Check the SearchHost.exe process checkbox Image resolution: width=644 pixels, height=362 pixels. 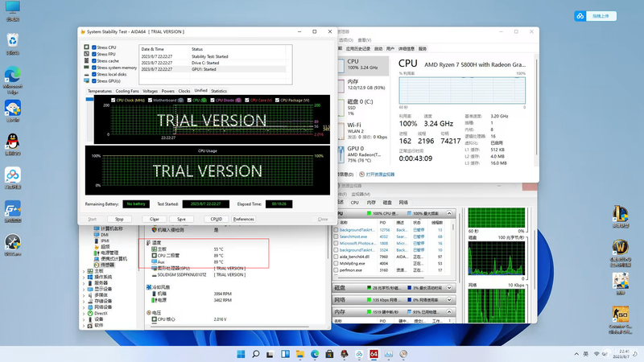(336, 237)
